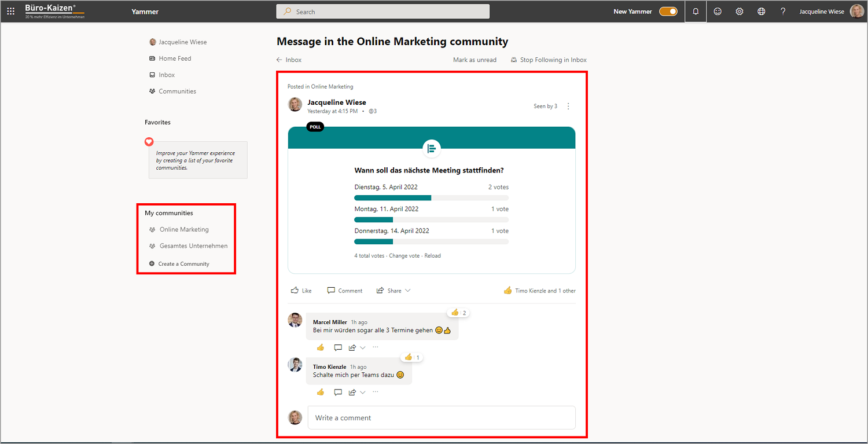
Task: Click Change vote
Action: (x=404, y=255)
